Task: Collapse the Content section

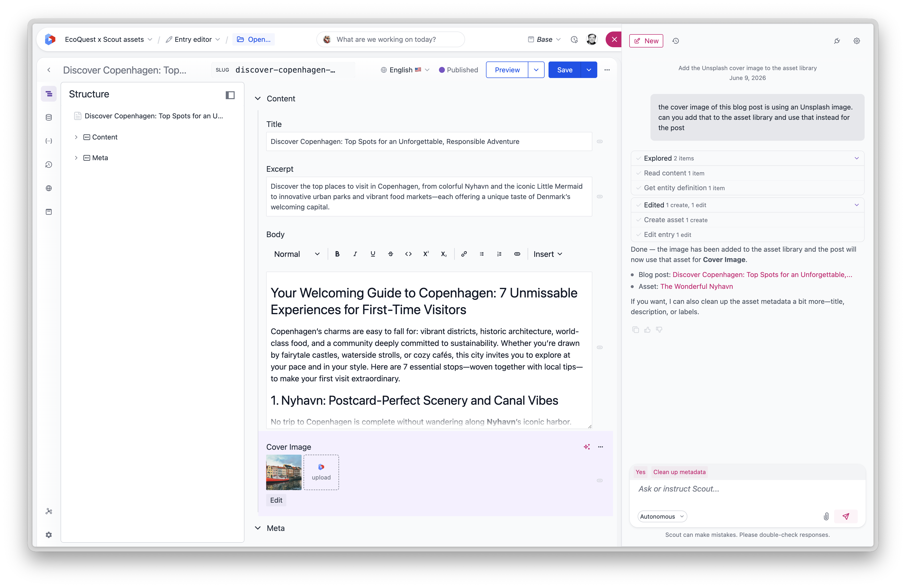Action: pyautogui.click(x=258, y=98)
